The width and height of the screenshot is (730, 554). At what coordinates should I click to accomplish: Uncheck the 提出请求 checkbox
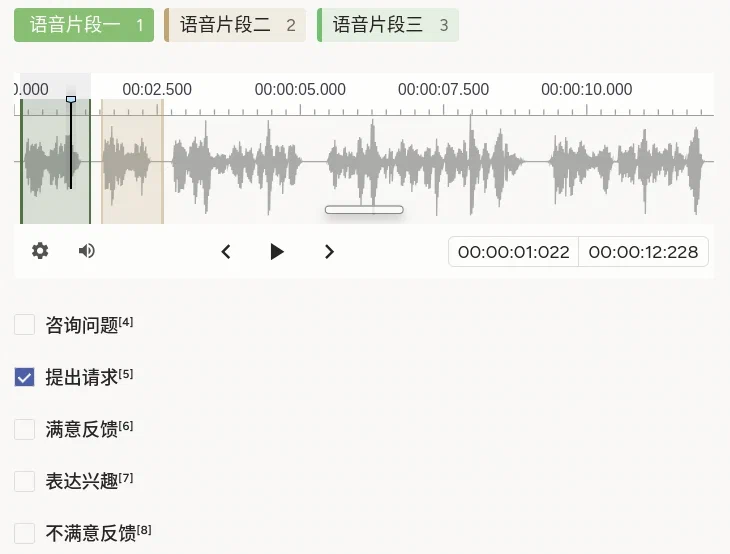tap(24, 377)
